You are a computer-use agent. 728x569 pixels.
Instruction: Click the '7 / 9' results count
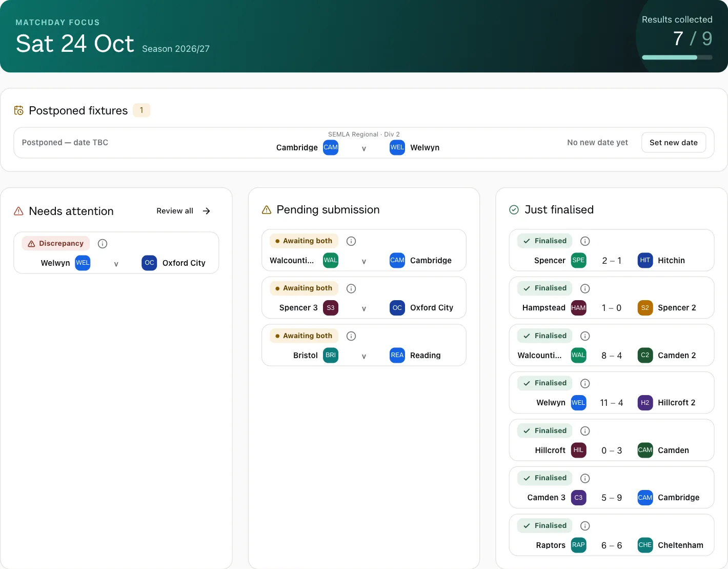coord(693,38)
